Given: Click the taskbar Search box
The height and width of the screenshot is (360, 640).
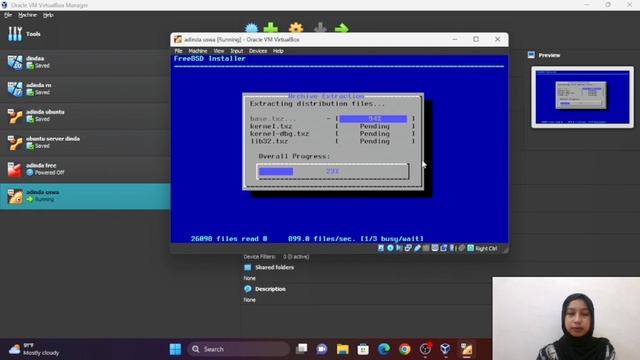Looking at the screenshot, I should [239, 349].
